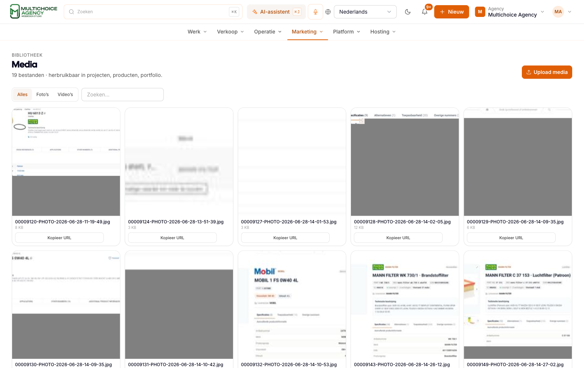Copy URL of 00009127-PHOTO file

285,238
